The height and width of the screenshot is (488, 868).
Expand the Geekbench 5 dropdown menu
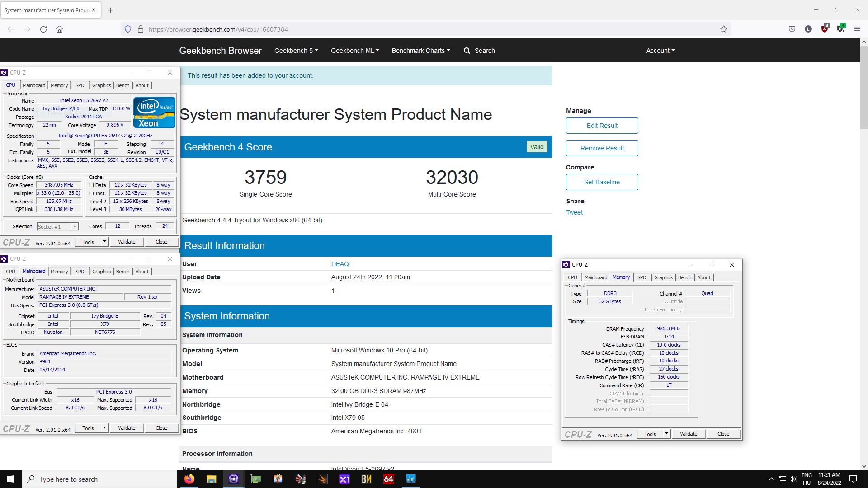coord(296,51)
